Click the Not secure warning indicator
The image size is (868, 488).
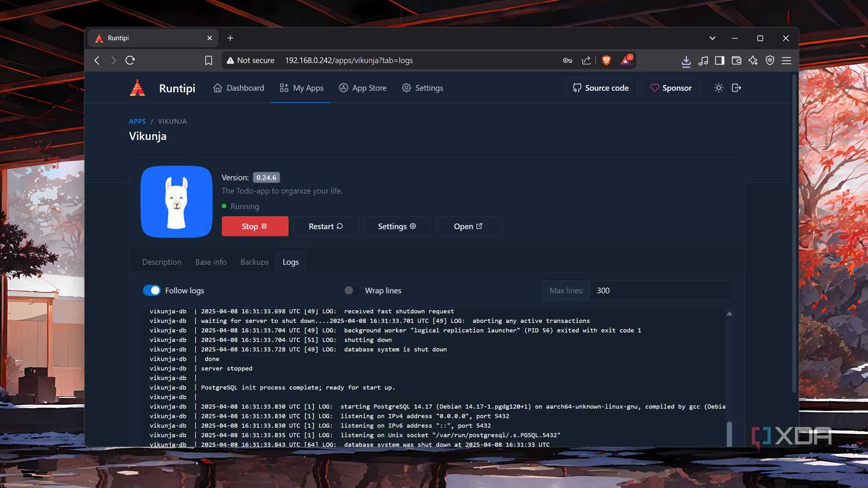251,60
